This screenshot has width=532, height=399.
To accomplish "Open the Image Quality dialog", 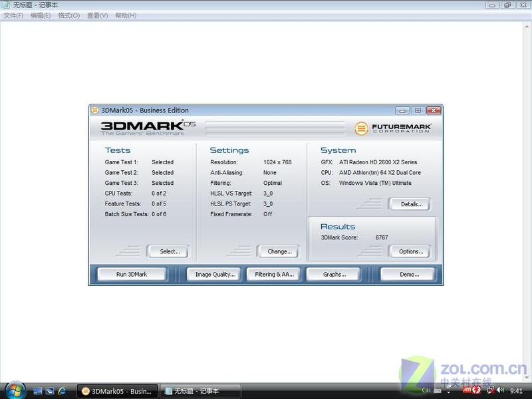I will coord(215,274).
